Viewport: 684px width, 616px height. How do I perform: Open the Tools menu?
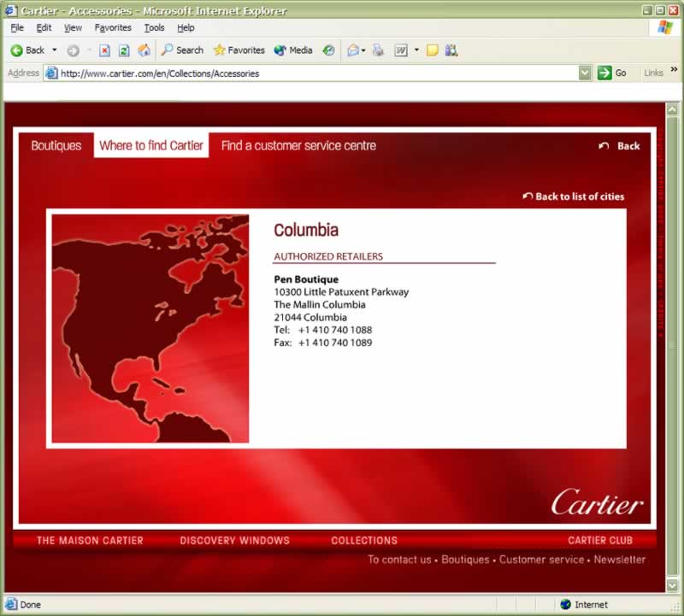pyautogui.click(x=155, y=27)
